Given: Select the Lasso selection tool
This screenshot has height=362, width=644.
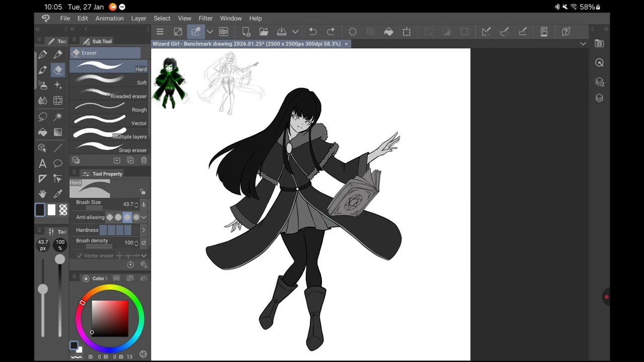Looking at the screenshot, I should click(43, 117).
